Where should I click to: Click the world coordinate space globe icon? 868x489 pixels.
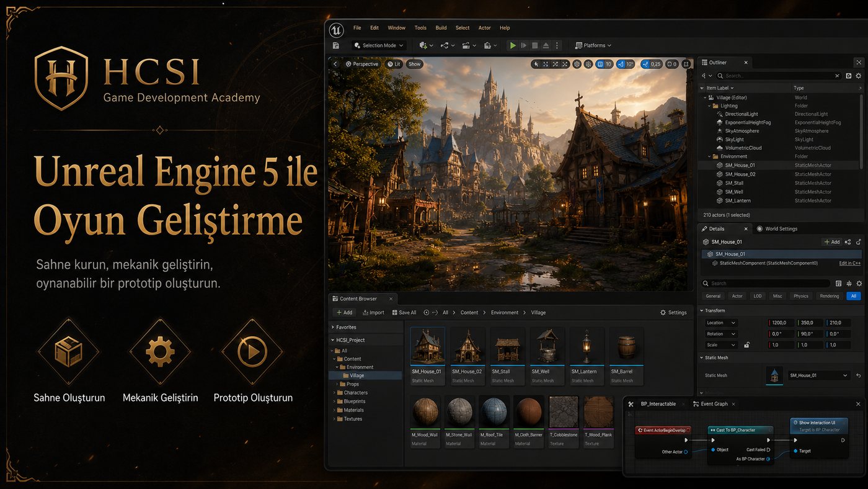tap(576, 64)
